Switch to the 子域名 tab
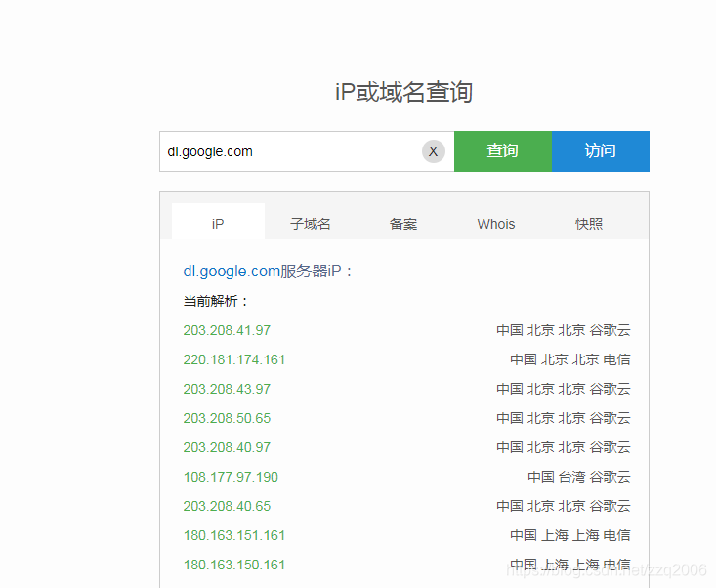 pyautogui.click(x=311, y=224)
